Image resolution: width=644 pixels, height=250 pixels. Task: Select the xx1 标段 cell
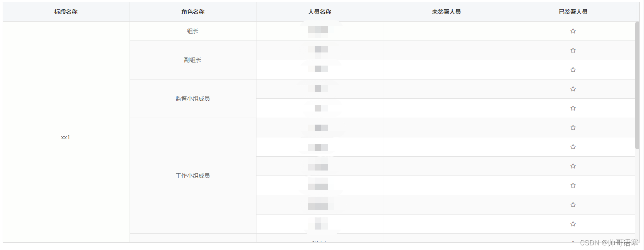(x=66, y=137)
